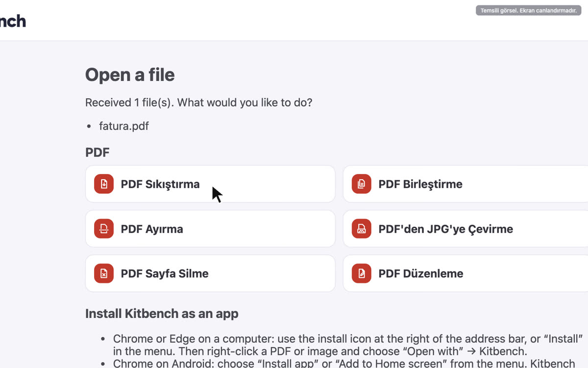The image size is (588, 368).
Task: Click the red PDF Ayırma split icon
Action: 104,229
